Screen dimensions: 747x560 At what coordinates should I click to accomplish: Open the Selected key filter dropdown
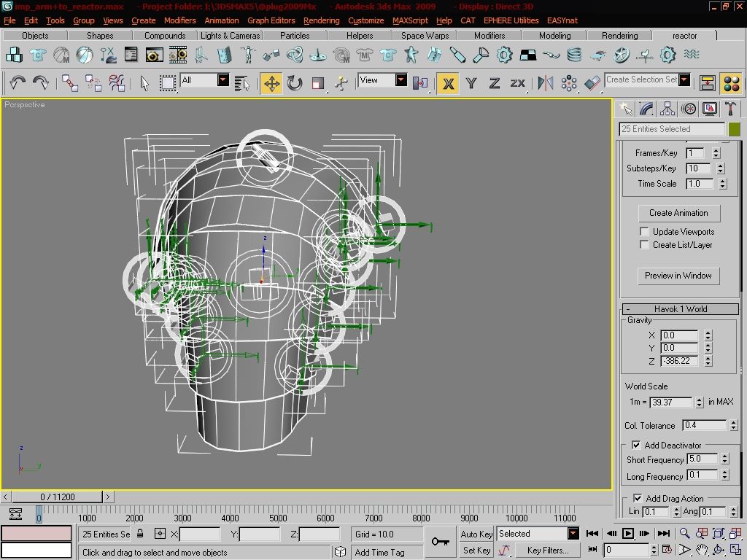click(573, 533)
